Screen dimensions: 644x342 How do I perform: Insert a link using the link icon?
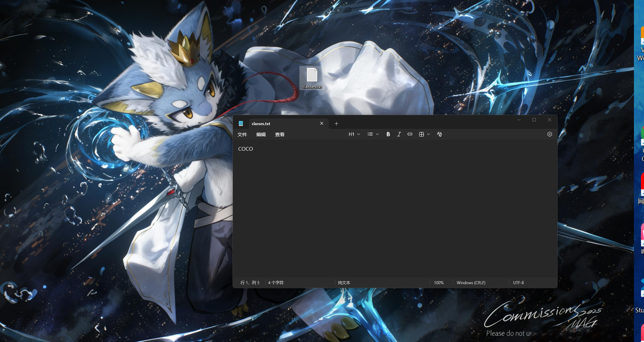coord(410,134)
